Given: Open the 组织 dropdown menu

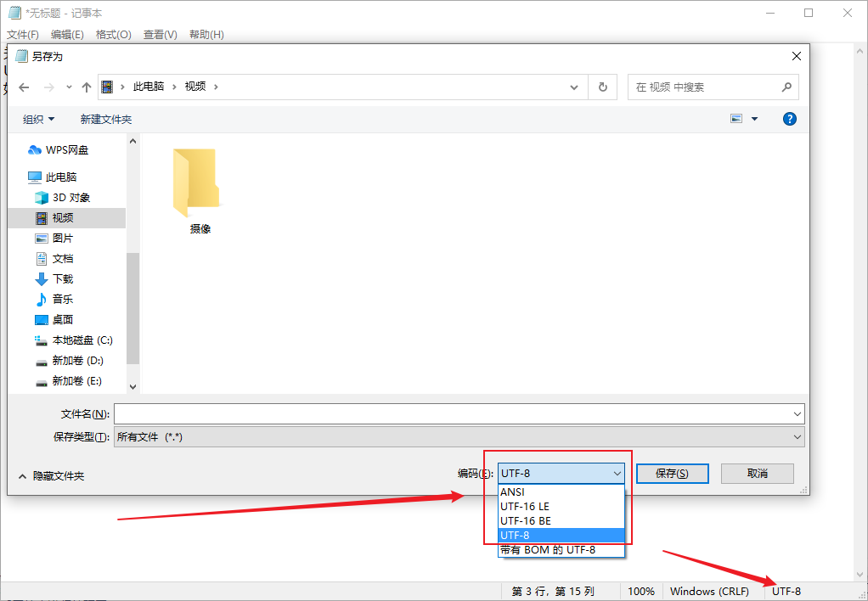Looking at the screenshot, I should tap(39, 119).
